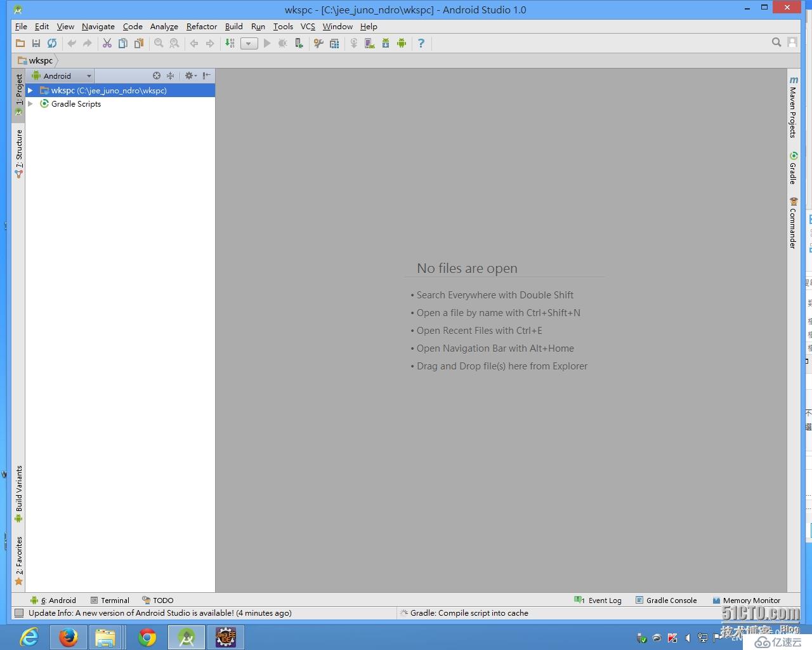Toggle tool window bars icon in status bar
Screen dimensions: 812x650
pyautogui.click(x=19, y=613)
